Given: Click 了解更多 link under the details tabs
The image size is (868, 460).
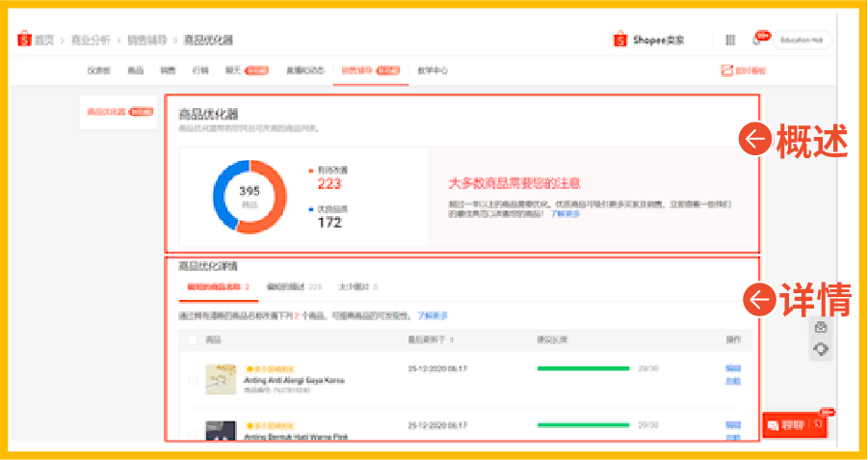Looking at the screenshot, I should 433,316.
